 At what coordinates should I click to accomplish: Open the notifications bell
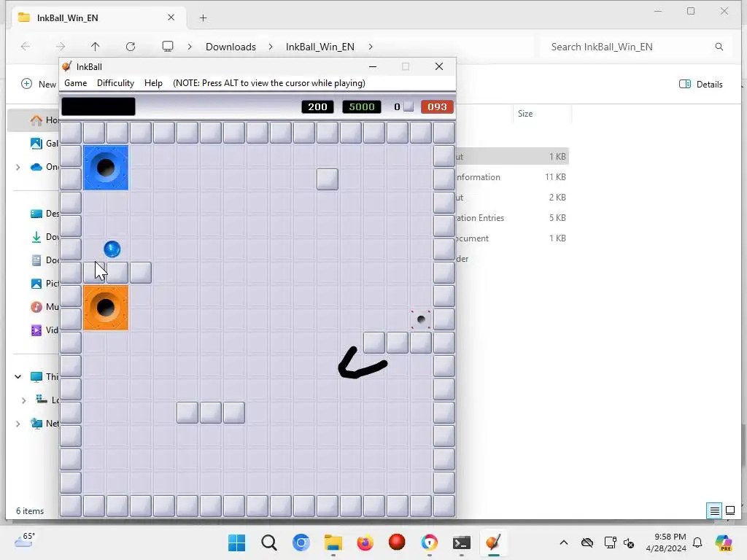pos(697,542)
